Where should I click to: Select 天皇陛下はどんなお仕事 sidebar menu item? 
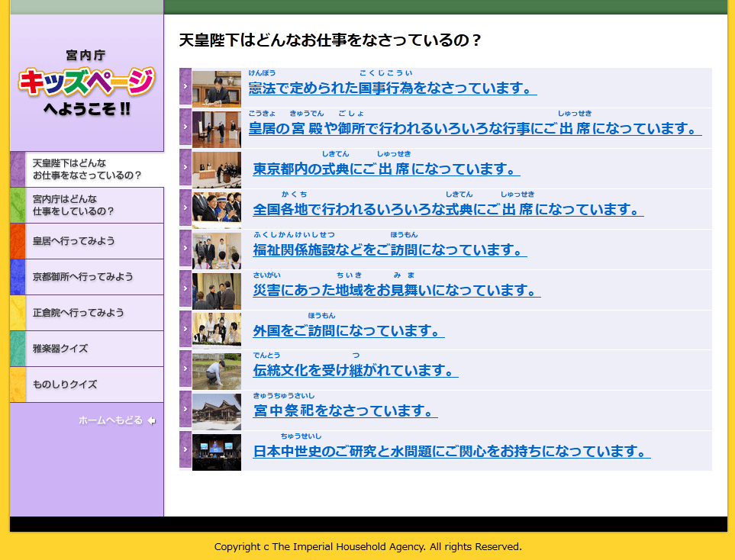tap(87, 169)
